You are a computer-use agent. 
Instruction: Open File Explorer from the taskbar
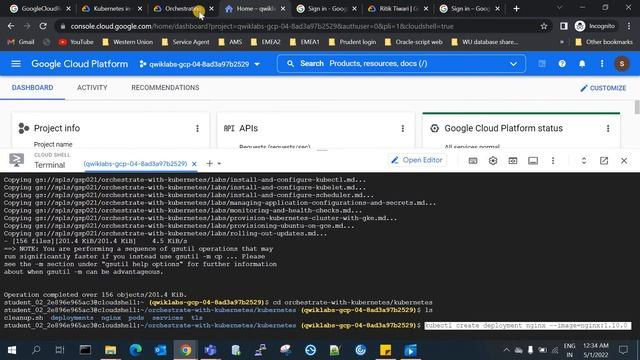pyautogui.click(x=110, y=350)
